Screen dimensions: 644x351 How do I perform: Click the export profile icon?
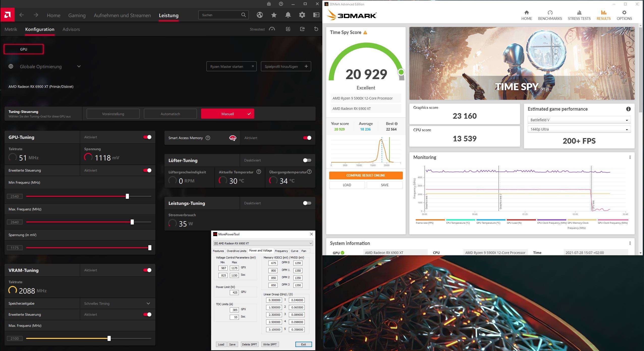[x=302, y=29]
